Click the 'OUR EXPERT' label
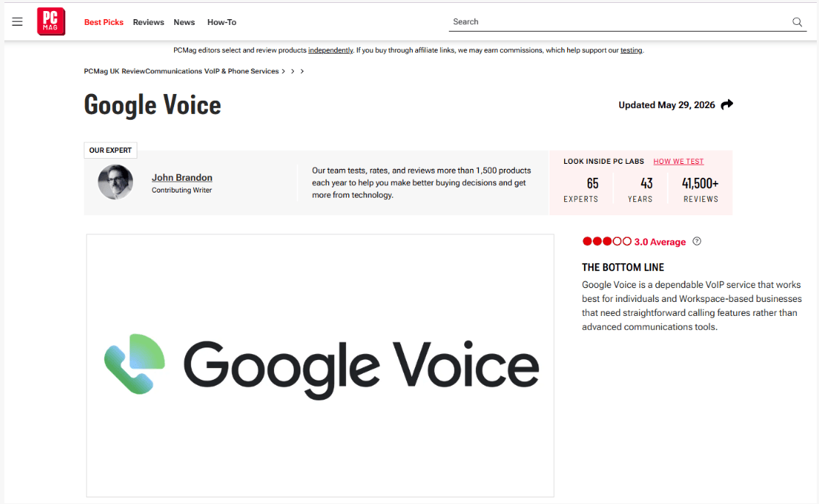The width and height of the screenshot is (819, 504). coord(110,150)
